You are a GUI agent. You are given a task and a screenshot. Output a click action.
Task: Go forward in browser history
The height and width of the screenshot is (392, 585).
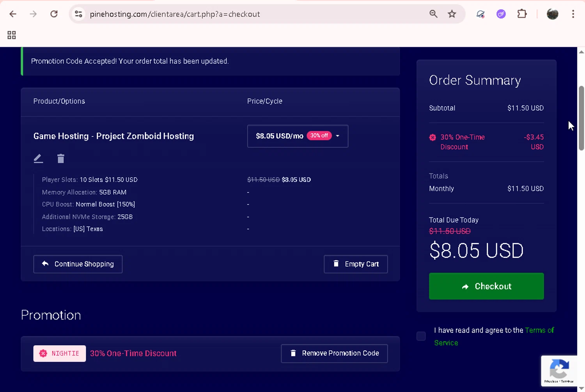(33, 14)
